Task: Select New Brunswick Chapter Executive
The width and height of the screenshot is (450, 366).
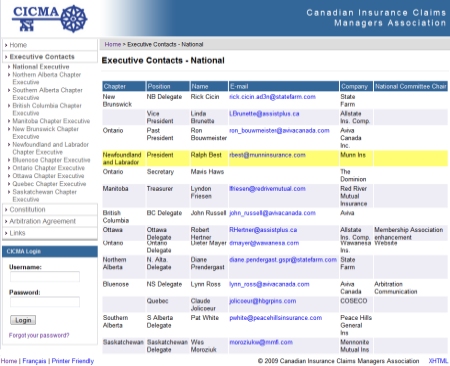Action: [x=45, y=133]
